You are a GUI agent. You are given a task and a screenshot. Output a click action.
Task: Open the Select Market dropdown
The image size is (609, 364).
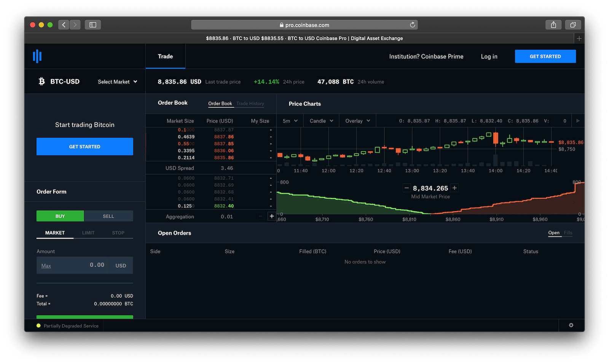pos(117,82)
